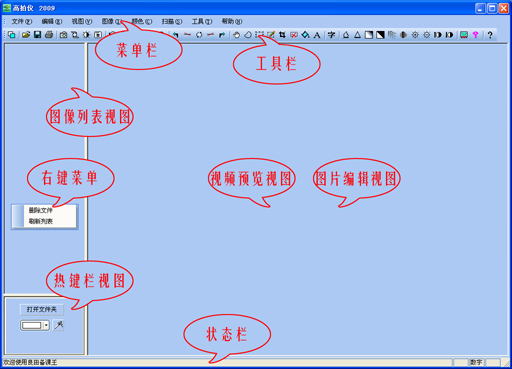The height and width of the screenshot is (369, 512).
Task: Minimize the 高拍仪 2009 window
Action: (480, 8)
